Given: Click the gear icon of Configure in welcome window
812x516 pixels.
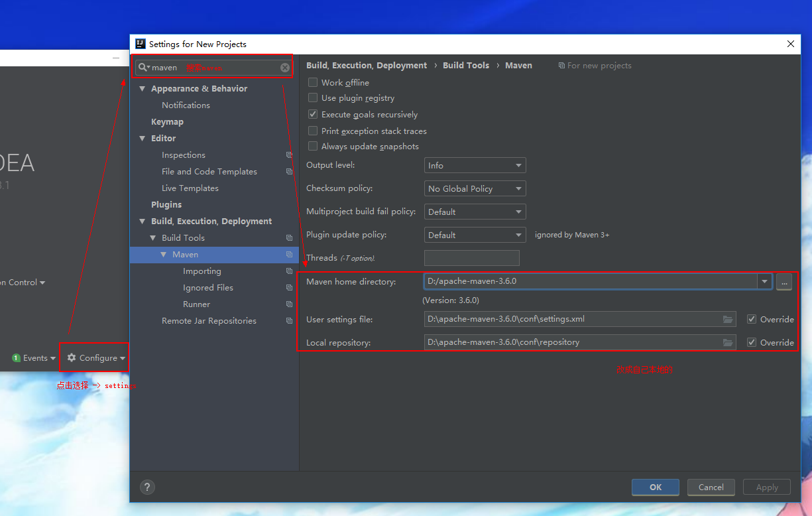Looking at the screenshot, I should pyautogui.click(x=72, y=357).
